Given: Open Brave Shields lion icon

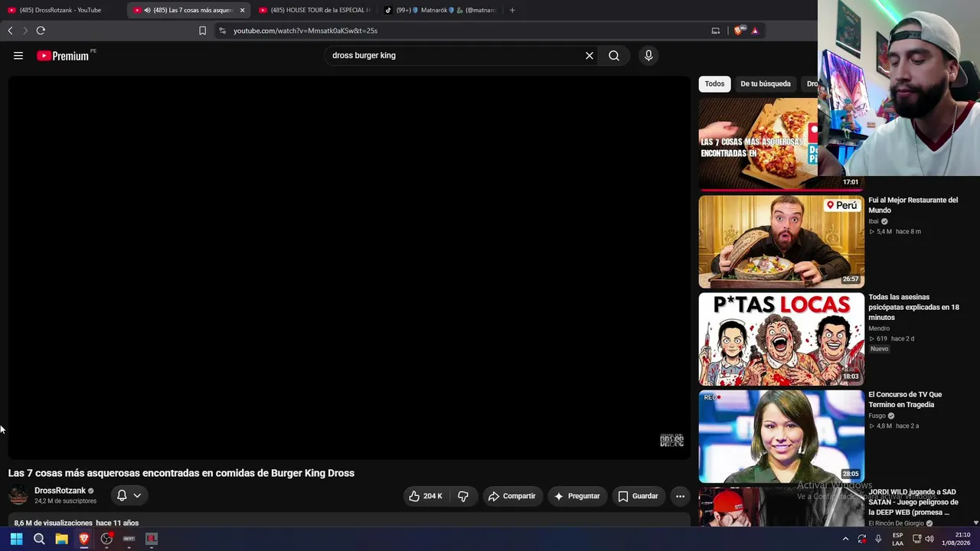Looking at the screenshot, I should click(739, 31).
